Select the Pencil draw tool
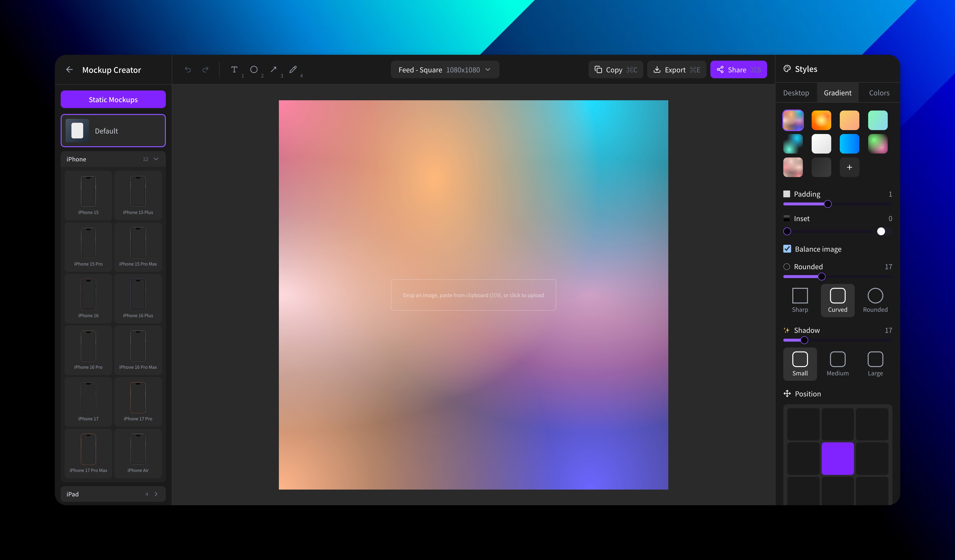The height and width of the screenshot is (560, 955). coord(293,70)
